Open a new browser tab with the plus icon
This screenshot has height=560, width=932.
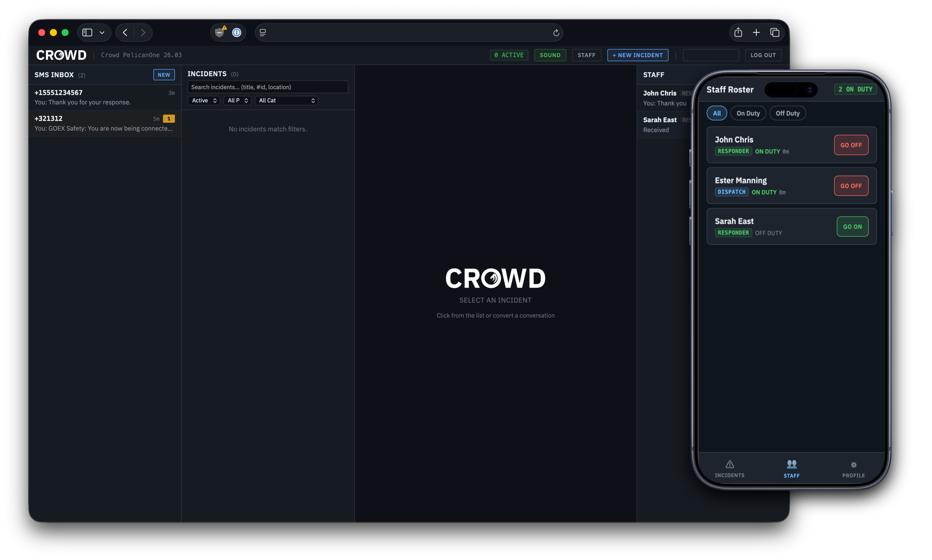[x=756, y=33]
